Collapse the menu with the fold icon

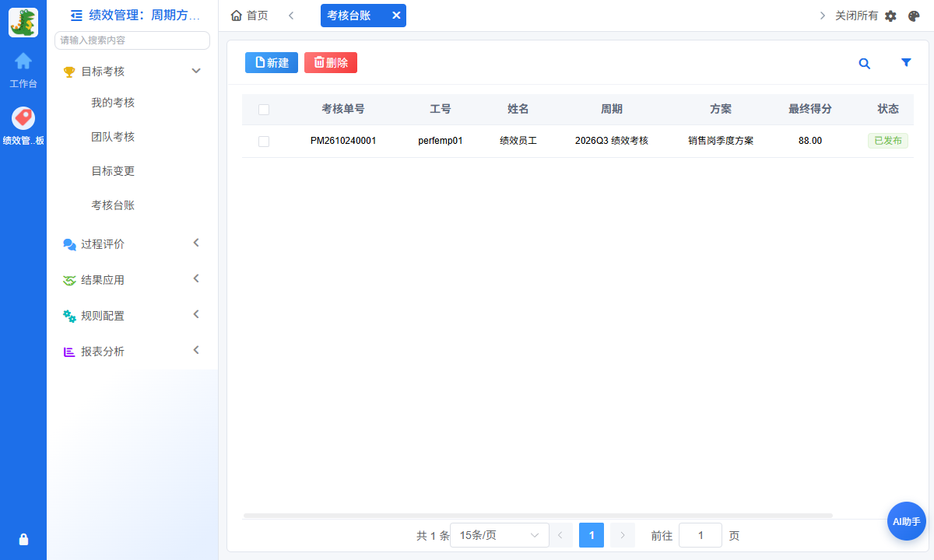pos(76,15)
